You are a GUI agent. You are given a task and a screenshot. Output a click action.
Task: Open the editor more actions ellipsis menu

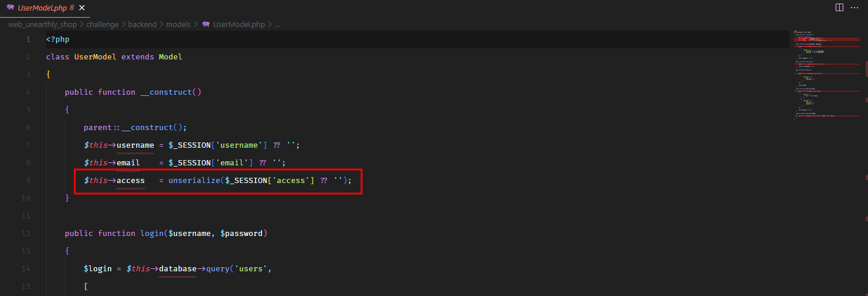tap(855, 8)
